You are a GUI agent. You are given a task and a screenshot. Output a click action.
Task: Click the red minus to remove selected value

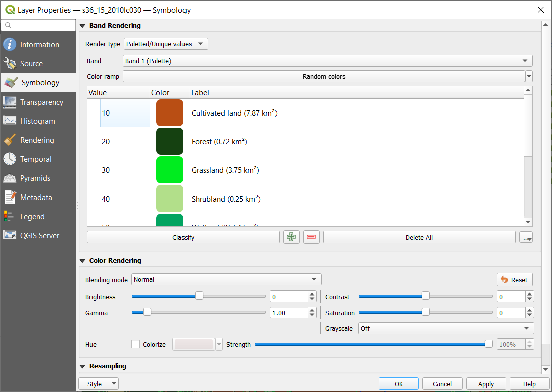click(311, 237)
